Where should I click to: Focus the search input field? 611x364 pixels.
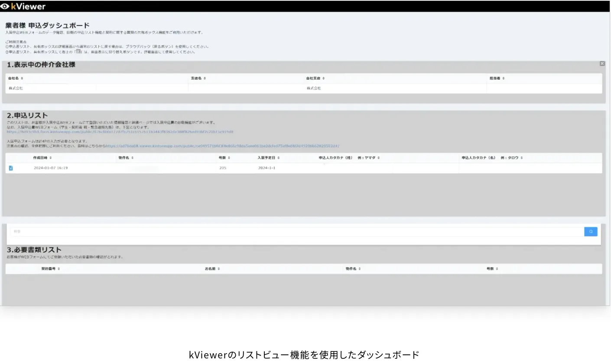tap(297, 232)
